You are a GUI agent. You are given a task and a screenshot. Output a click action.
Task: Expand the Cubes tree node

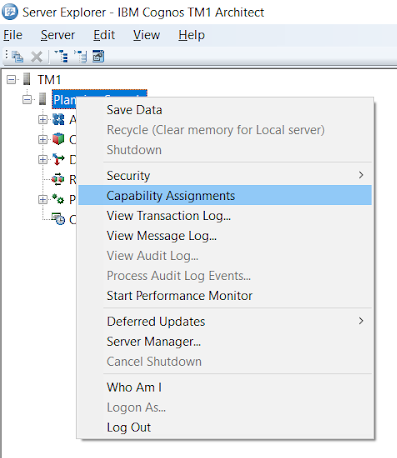tap(43, 139)
